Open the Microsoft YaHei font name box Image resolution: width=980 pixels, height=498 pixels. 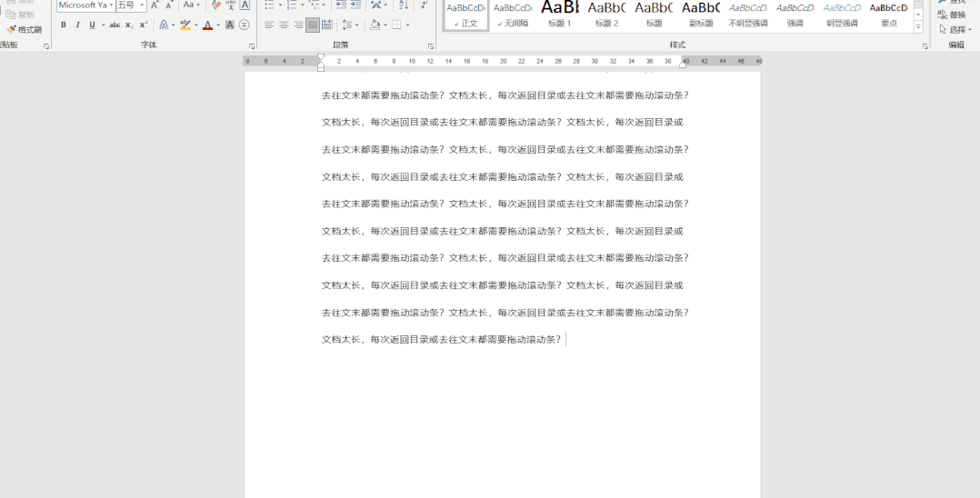(x=85, y=5)
